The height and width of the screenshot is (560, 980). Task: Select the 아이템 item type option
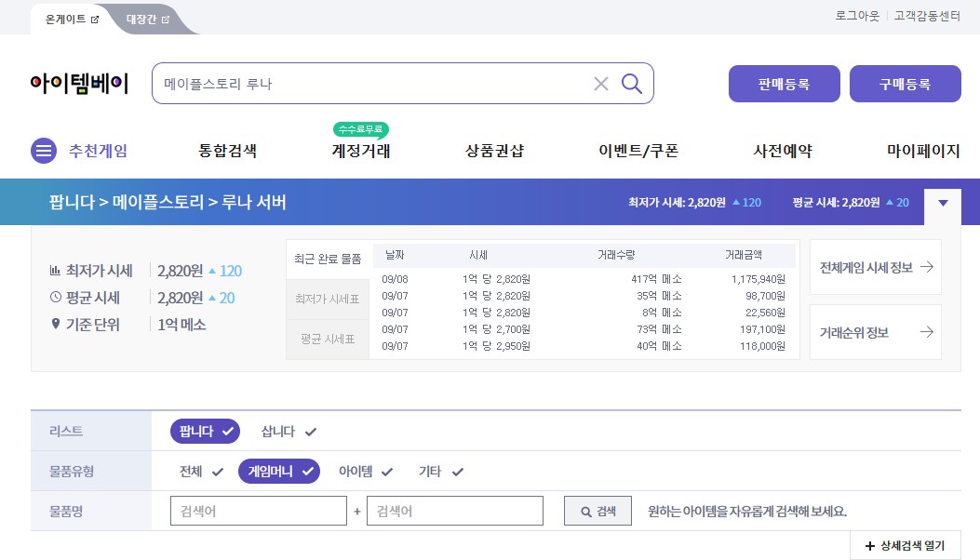(366, 472)
